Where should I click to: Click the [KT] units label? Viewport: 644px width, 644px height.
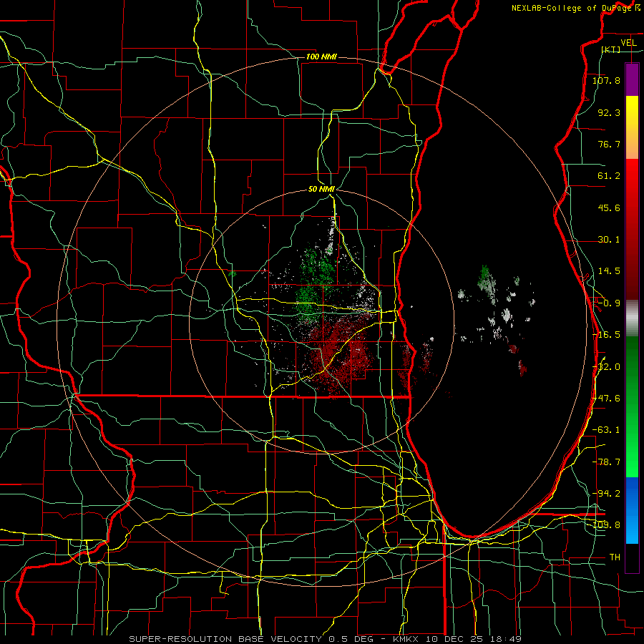click(x=611, y=49)
